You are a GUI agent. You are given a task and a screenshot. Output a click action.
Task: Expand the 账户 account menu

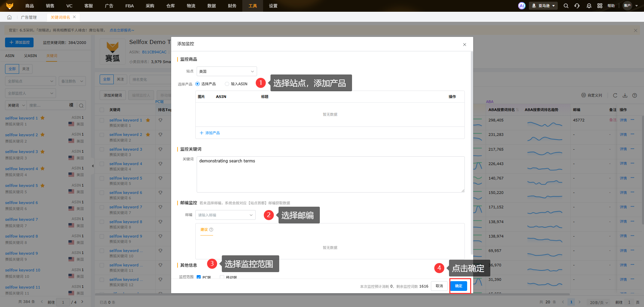click(x=630, y=6)
